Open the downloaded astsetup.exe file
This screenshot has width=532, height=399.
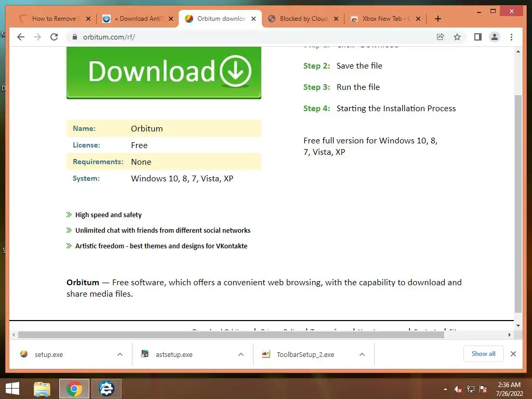(x=174, y=354)
